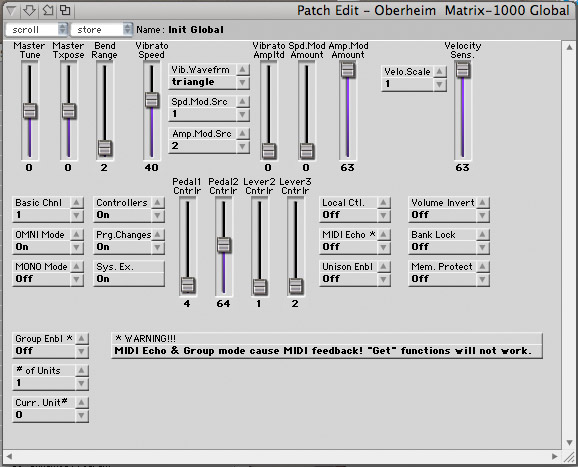Toggle Local Ctl. with its up arrow
The image size is (578, 467).
point(384,202)
